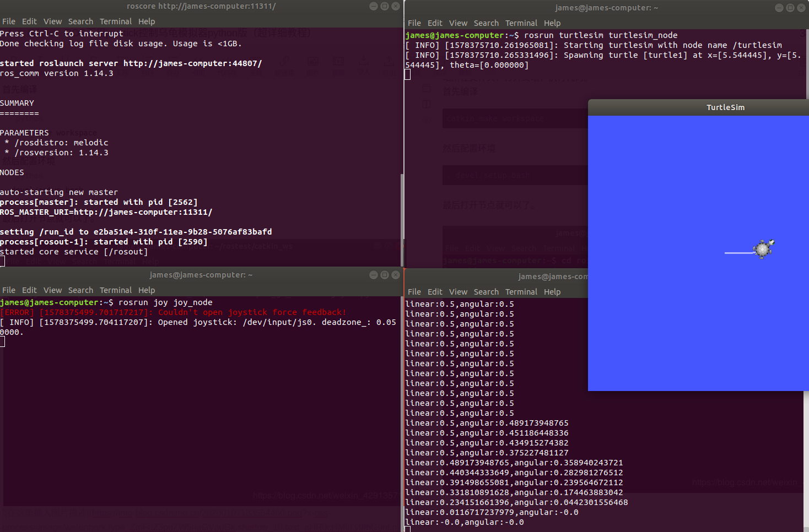Viewport: 809px width, 532px height.
Task: Open File menu in turtlesim_node terminal
Action: click(414, 23)
